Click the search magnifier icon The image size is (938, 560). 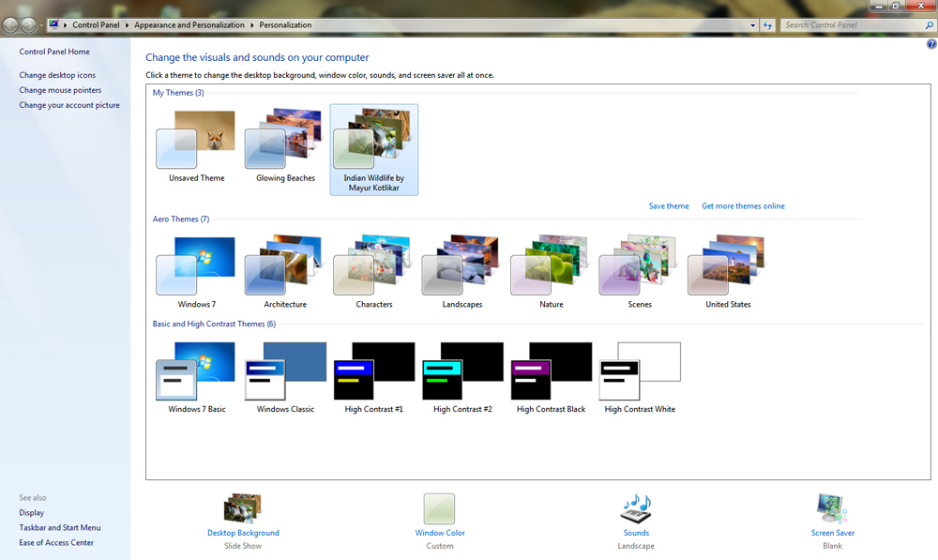click(929, 25)
